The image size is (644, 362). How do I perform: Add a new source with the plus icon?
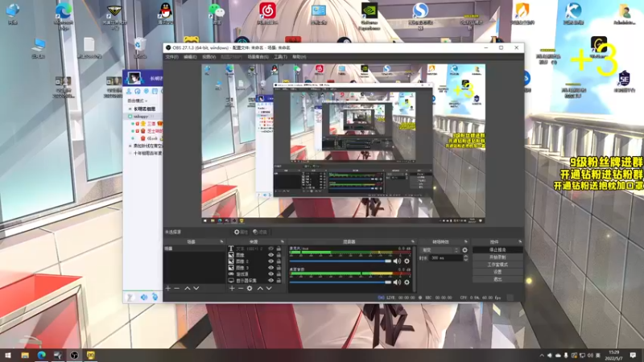click(232, 289)
